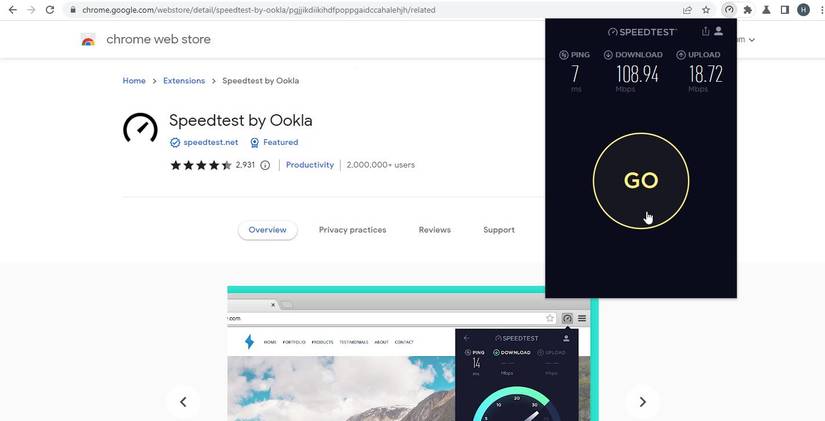This screenshot has height=421, width=825.
Task: Open the 2,931 ratings count
Action: click(x=245, y=165)
